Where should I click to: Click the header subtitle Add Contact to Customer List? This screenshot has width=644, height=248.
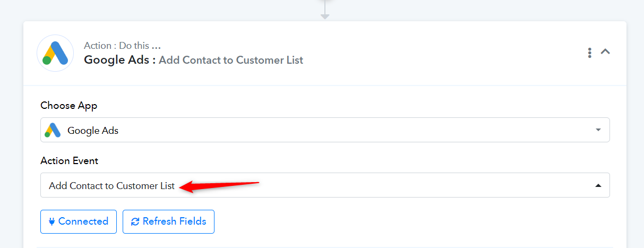(231, 60)
